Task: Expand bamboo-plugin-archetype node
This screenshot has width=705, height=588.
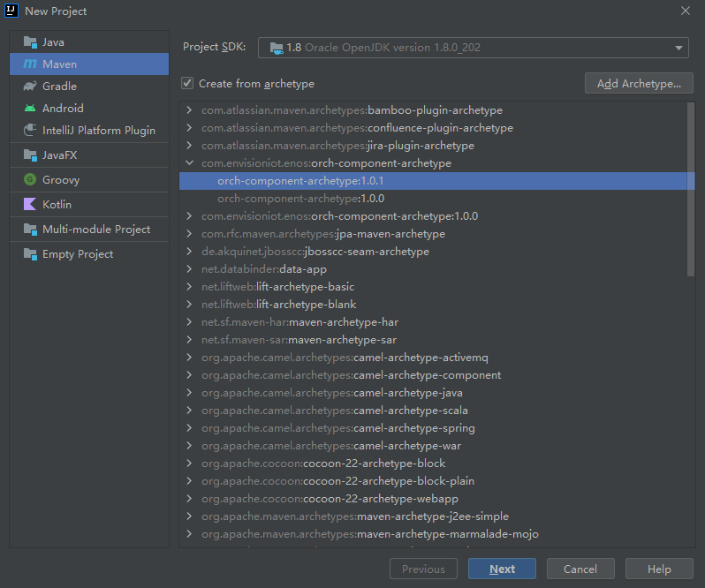Action: [189, 110]
